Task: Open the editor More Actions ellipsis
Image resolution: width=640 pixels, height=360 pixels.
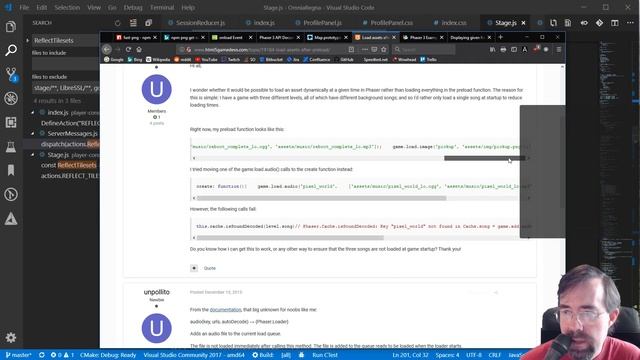Action: [x=630, y=23]
